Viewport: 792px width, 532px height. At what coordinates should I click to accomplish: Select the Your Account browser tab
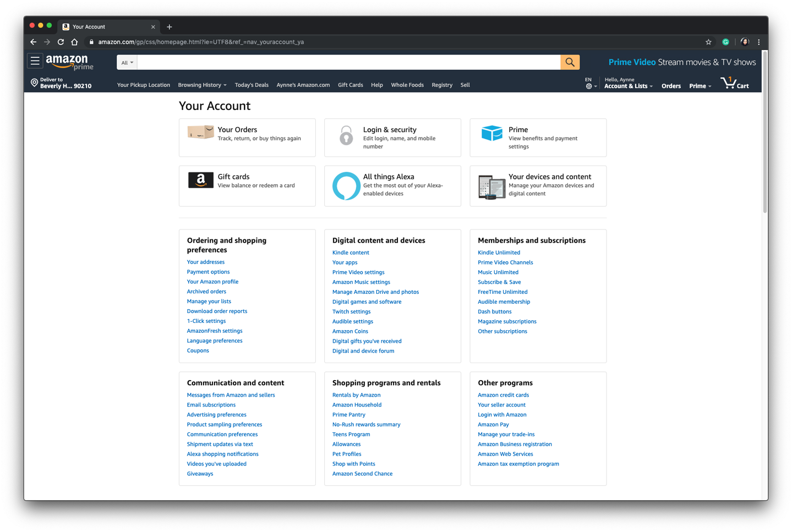(109, 26)
